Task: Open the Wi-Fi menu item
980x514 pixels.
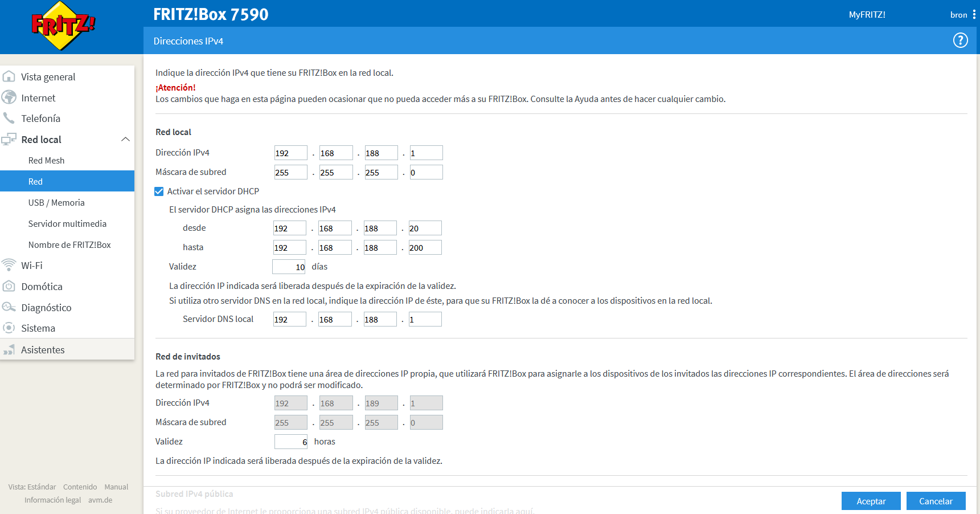Action: [x=67, y=266]
